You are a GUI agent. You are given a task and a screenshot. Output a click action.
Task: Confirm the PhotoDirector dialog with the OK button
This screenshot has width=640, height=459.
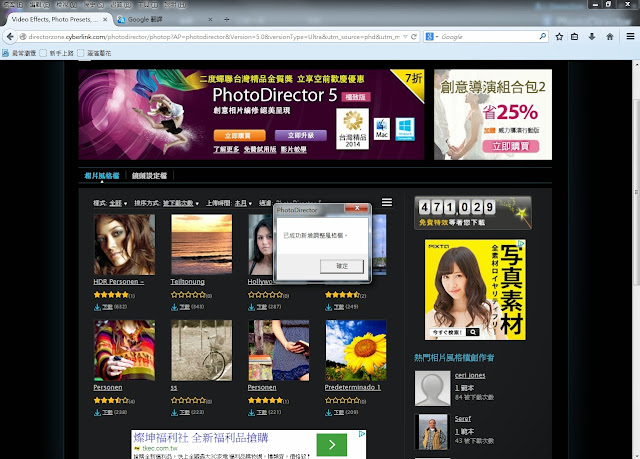point(342,266)
